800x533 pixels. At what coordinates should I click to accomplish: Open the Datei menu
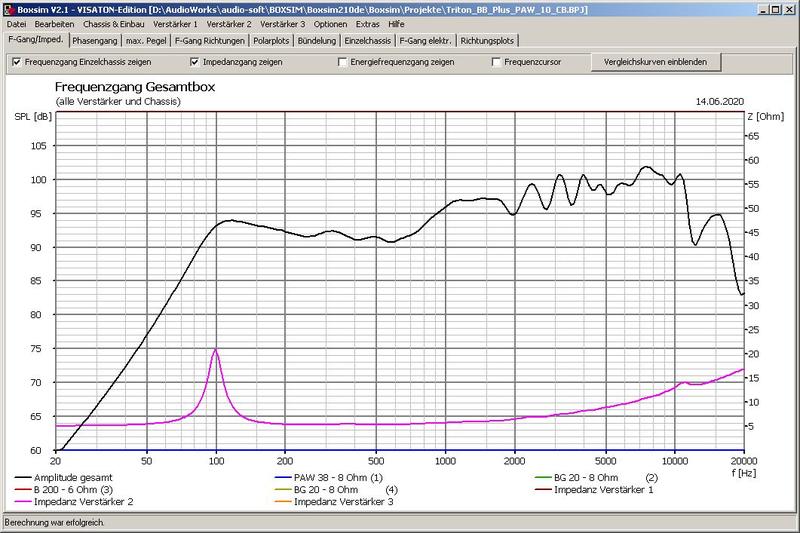pos(17,24)
